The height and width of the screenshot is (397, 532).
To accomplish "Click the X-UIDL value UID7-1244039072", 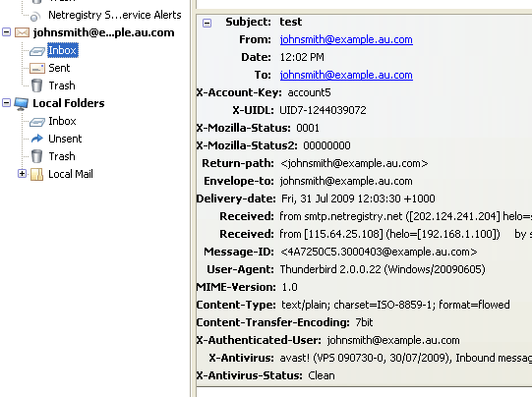I will tap(323, 110).
